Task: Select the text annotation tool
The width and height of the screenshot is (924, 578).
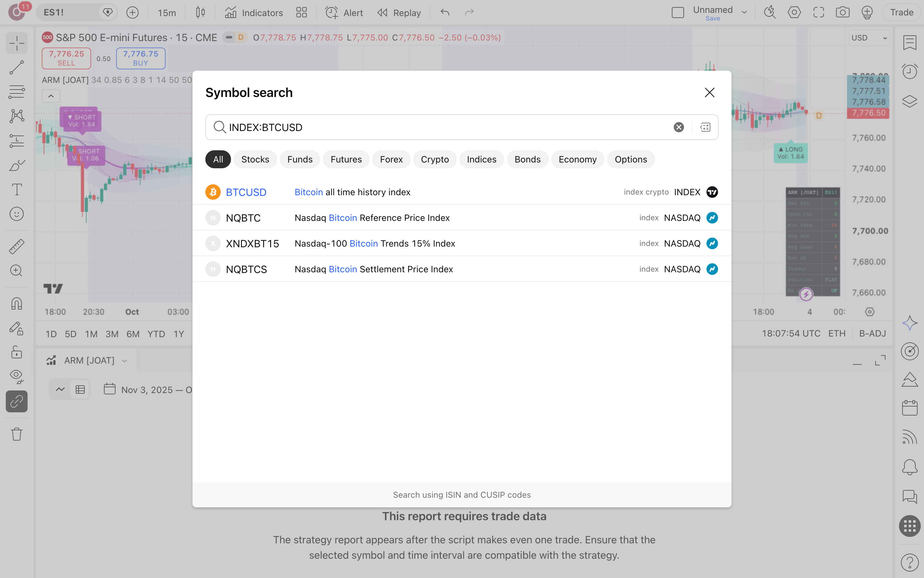Action: click(x=17, y=189)
